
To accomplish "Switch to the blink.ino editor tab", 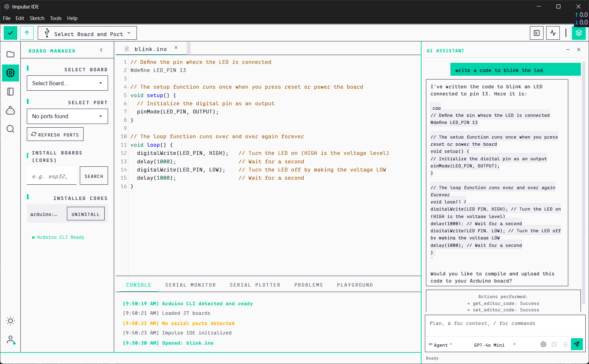I will pyautogui.click(x=150, y=49).
